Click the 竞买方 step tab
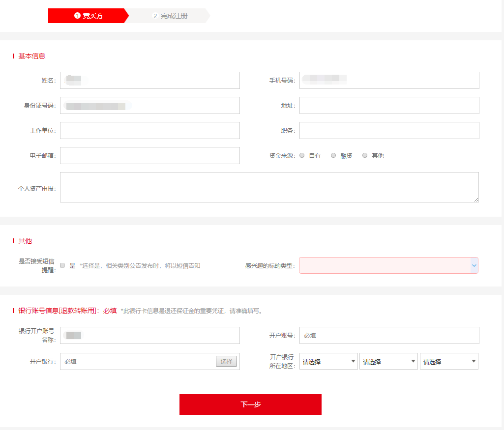The width and height of the screenshot is (504, 430). [88, 16]
